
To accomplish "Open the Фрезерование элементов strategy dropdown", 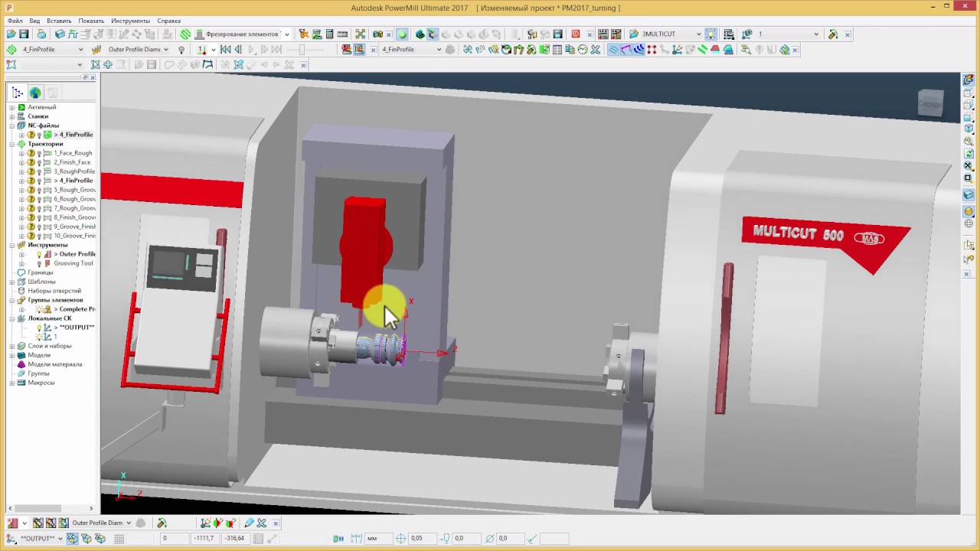I will coord(286,34).
